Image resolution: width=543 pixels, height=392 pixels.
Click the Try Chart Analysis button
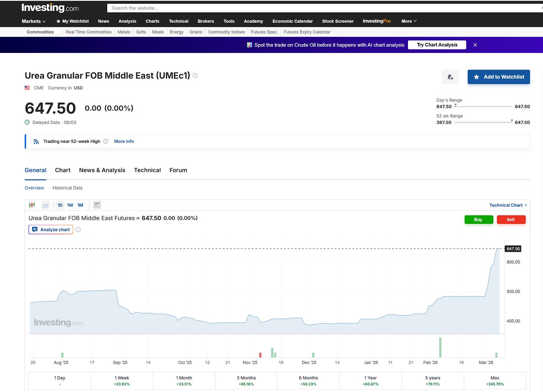point(437,45)
